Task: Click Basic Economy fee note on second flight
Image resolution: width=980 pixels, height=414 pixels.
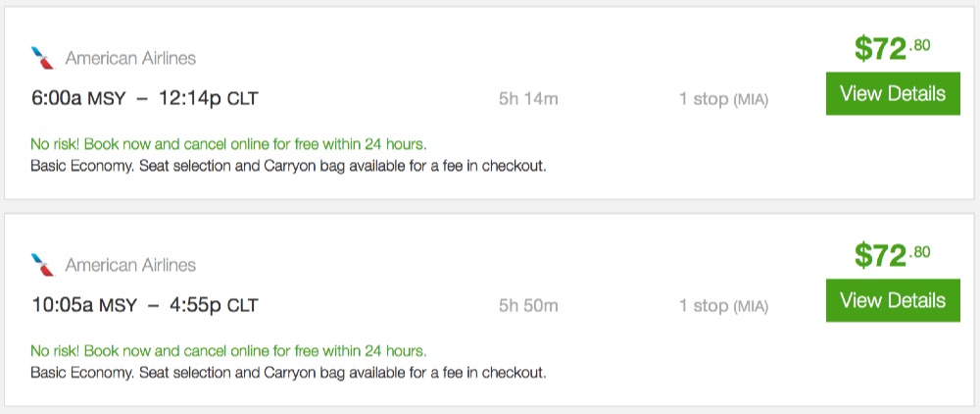Action: click(x=288, y=372)
